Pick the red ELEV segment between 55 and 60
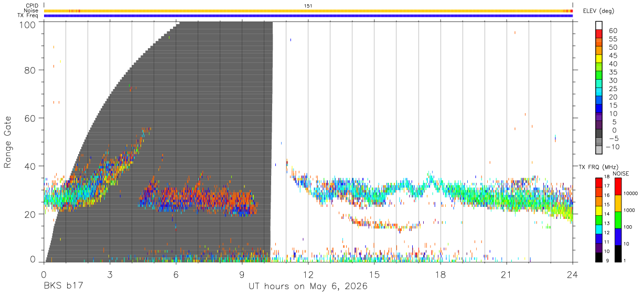 point(599,34)
